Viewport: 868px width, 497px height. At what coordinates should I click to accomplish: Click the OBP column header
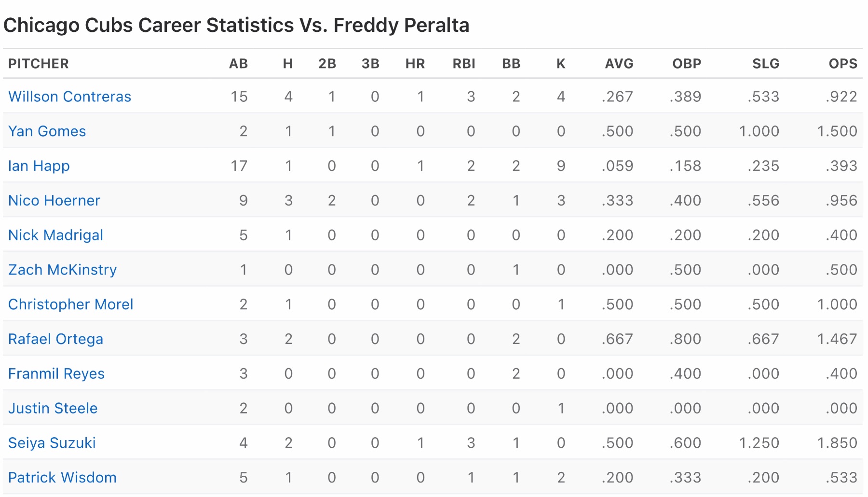[x=686, y=64]
